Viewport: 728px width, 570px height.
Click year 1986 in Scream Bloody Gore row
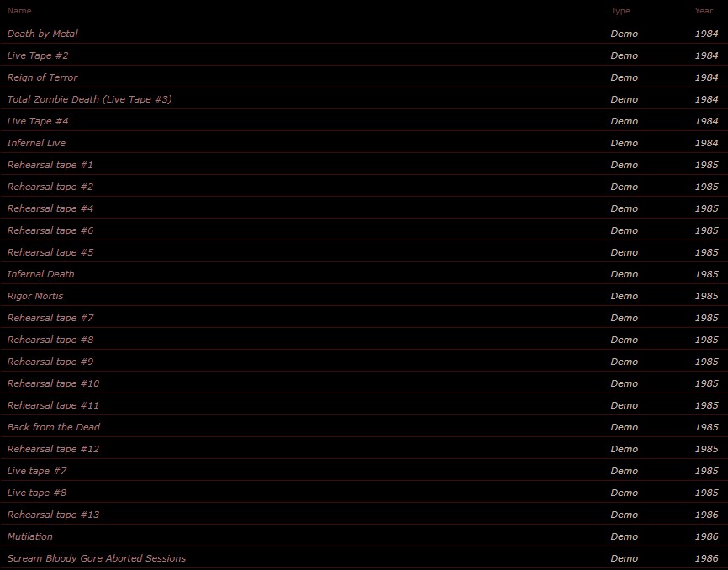point(706,558)
